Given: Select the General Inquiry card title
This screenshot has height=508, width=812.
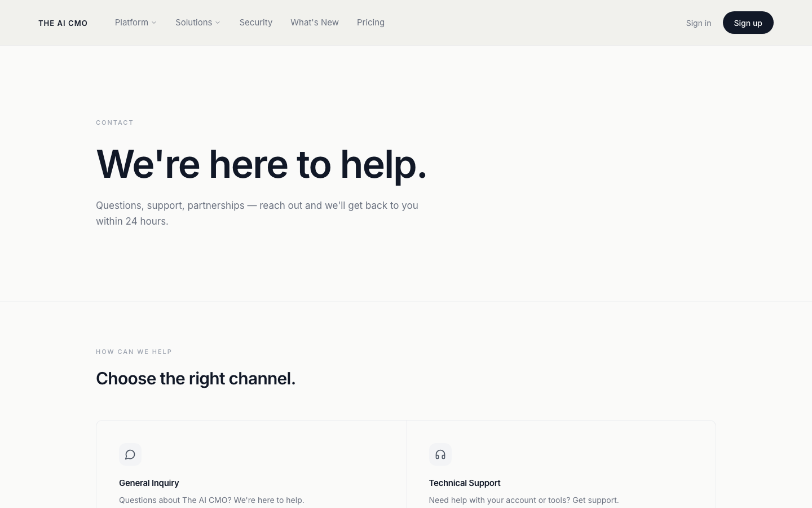Looking at the screenshot, I should 149,483.
